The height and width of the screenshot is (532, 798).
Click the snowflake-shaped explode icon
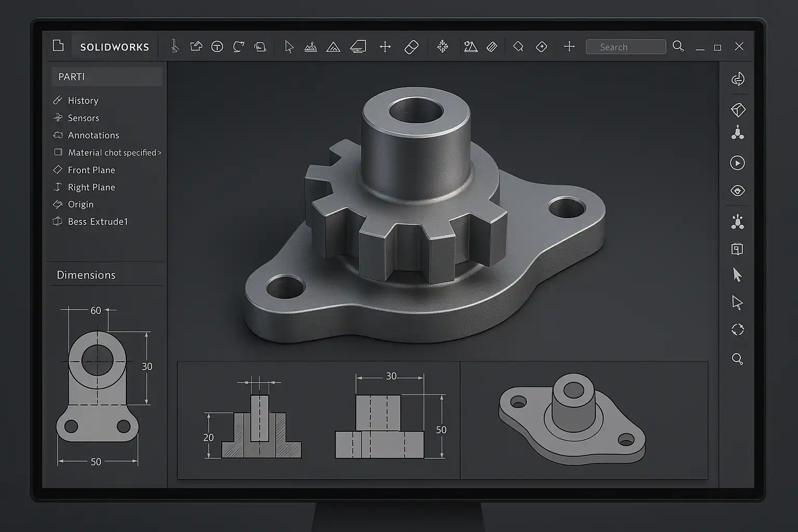[443, 47]
